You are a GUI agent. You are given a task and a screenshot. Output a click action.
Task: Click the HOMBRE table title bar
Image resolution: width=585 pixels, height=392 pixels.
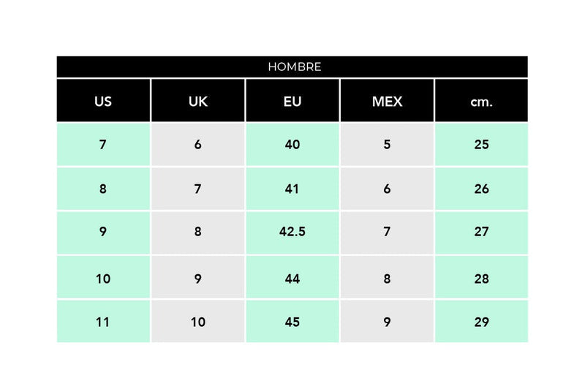tap(292, 67)
